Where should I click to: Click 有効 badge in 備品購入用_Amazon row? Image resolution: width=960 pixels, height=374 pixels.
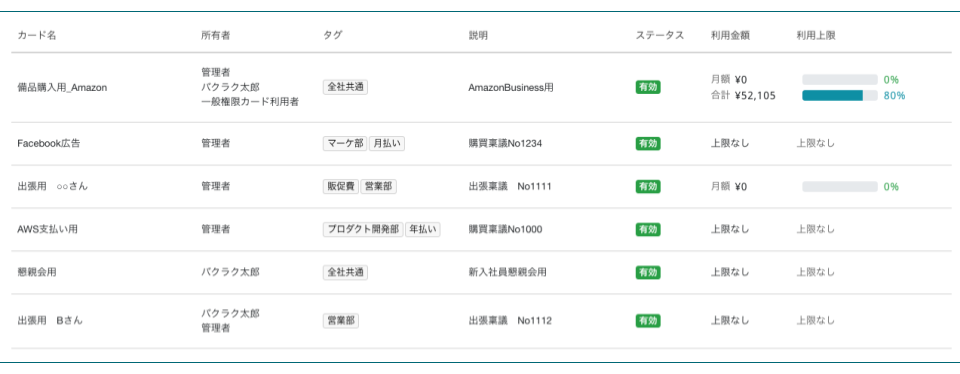pyautogui.click(x=648, y=88)
